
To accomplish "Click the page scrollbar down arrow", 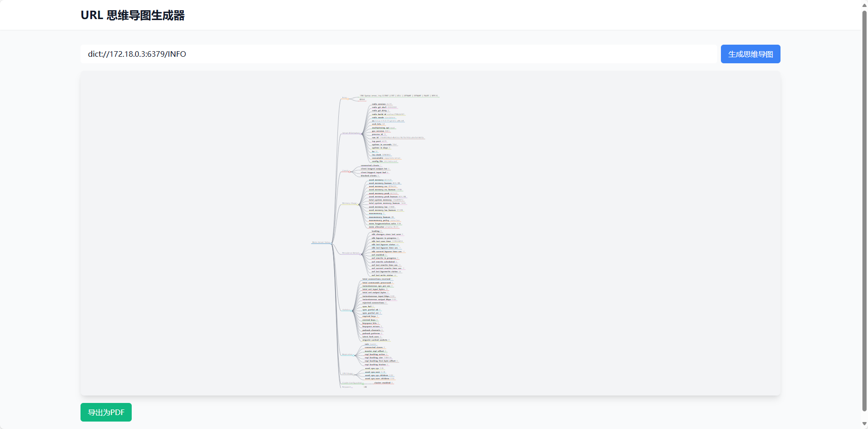I will point(864,424).
